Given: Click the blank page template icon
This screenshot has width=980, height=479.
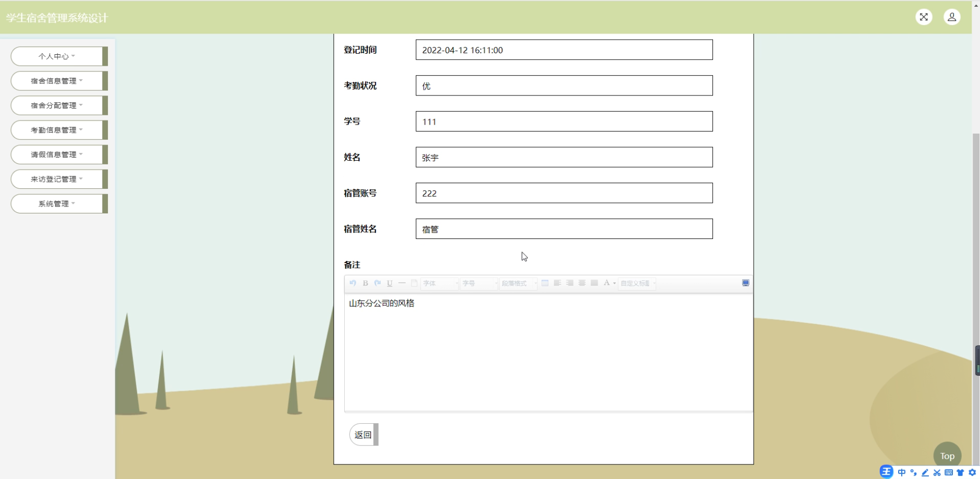Looking at the screenshot, I should click(414, 283).
